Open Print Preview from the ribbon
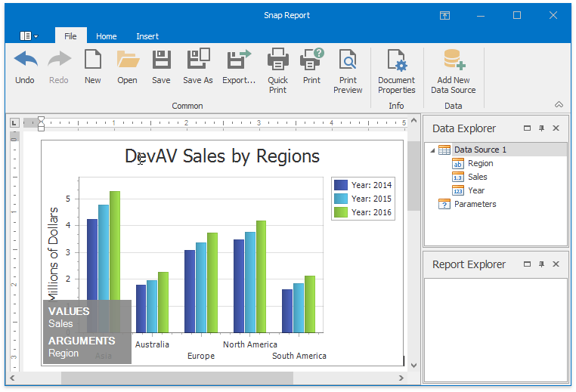576x392 pixels. (348, 60)
